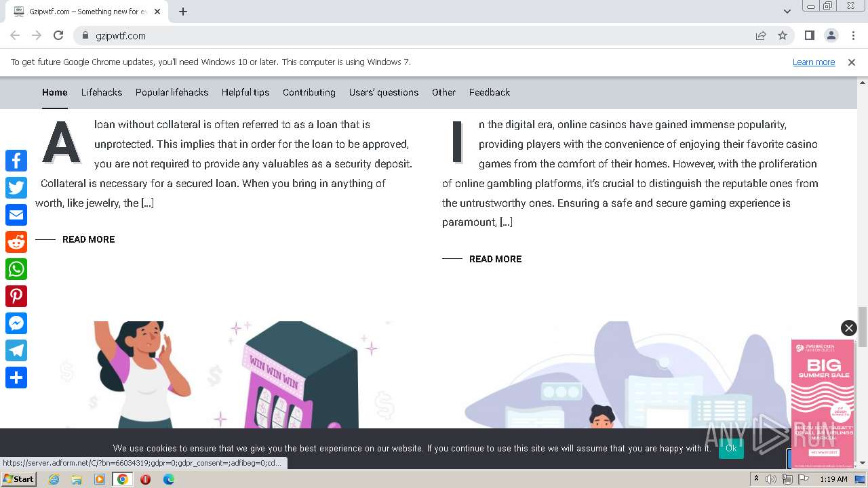Share the page on Facebook
The image size is (868, 488).
coord(16,161)
